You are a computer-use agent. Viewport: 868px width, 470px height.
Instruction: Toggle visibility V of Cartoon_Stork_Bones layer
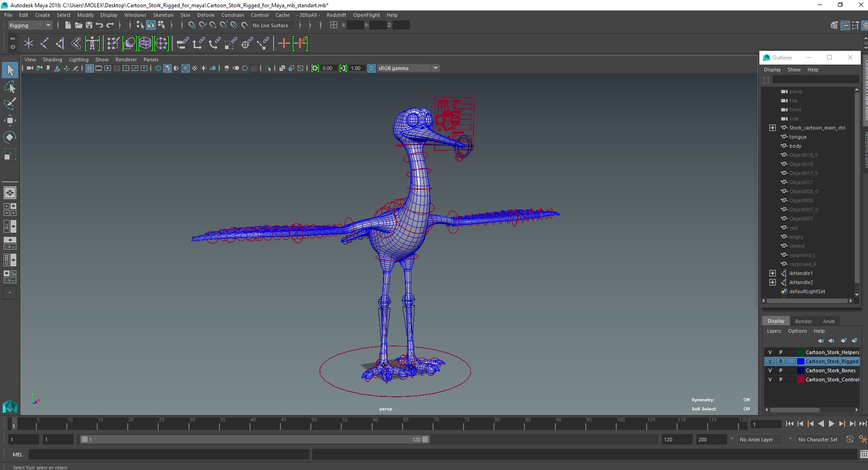tap(770, 370)
